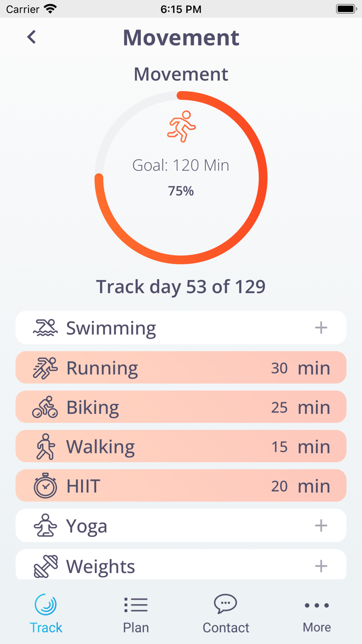Add Swimming with the plus button
Viewport: 362px width, 644px height.
coord(321,328)
